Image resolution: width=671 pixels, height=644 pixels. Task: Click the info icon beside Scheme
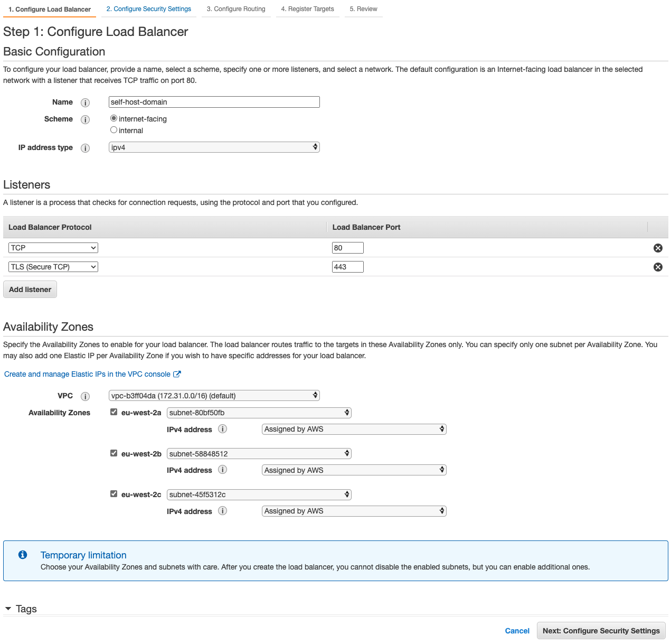85,119
